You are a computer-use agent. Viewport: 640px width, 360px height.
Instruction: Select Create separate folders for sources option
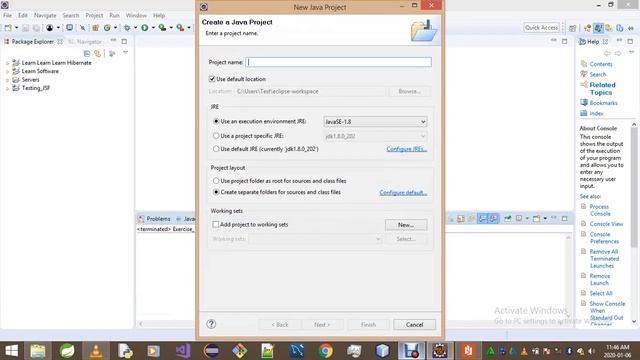[216, 192]
